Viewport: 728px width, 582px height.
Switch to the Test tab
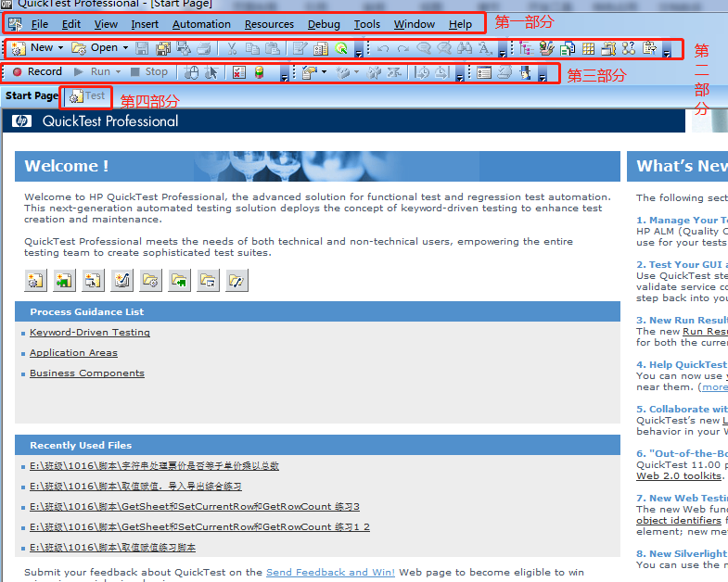87,96
